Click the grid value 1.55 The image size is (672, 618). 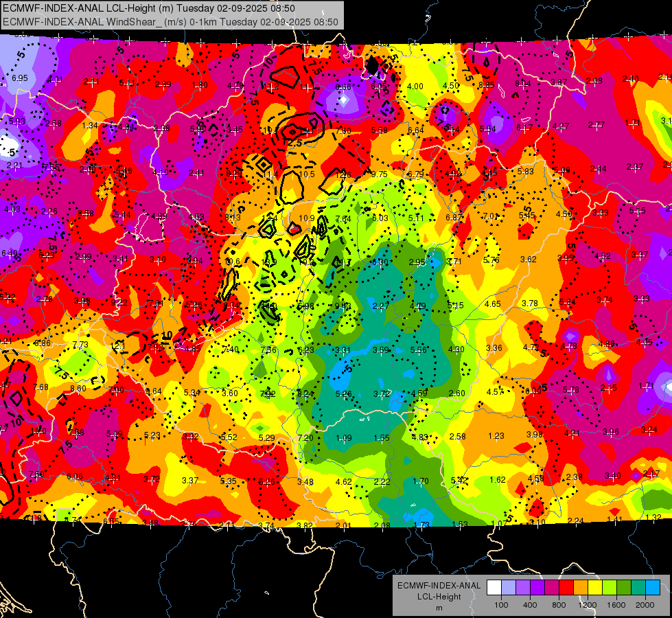382,438
